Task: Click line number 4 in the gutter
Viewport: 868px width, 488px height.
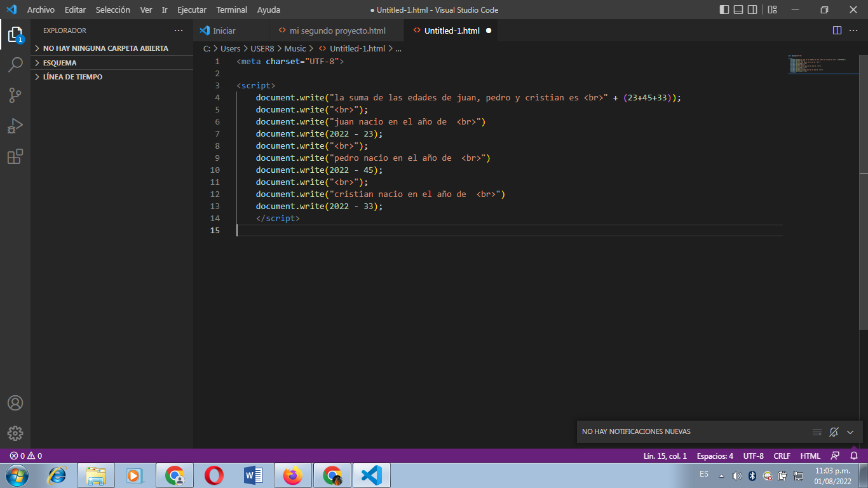Action: click(x=217, y=98)
